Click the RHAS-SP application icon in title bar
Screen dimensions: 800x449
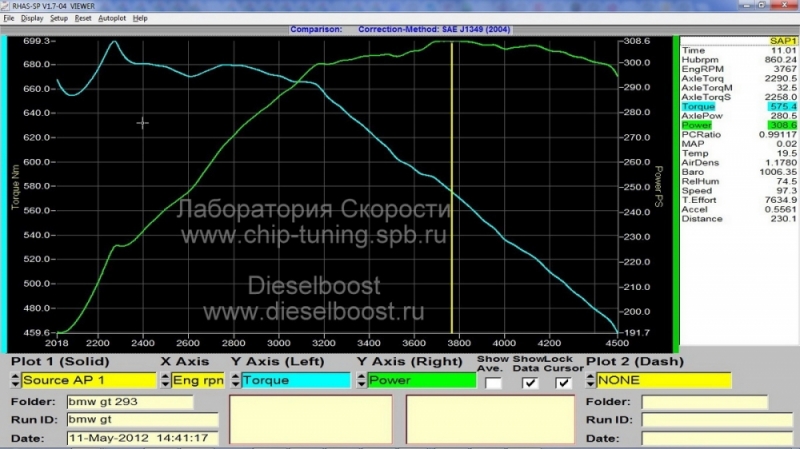click(5, 6)
